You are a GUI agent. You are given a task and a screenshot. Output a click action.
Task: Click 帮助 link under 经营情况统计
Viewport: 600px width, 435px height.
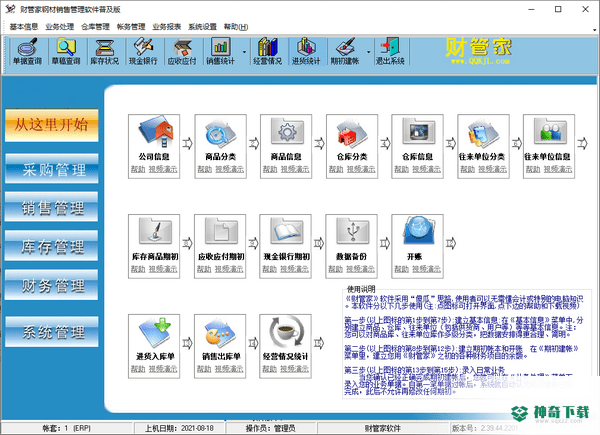click(x=269, y=369)
